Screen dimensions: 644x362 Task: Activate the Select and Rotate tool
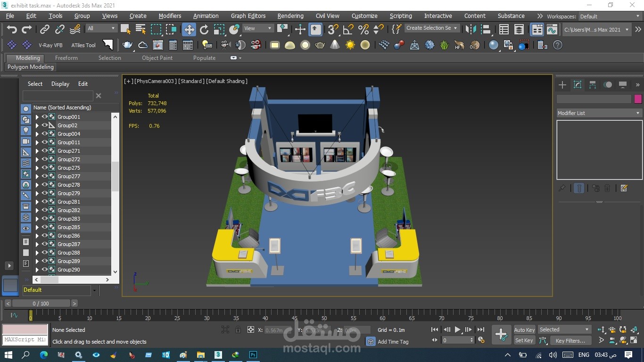pyautogui.click(x=204, y=30)
